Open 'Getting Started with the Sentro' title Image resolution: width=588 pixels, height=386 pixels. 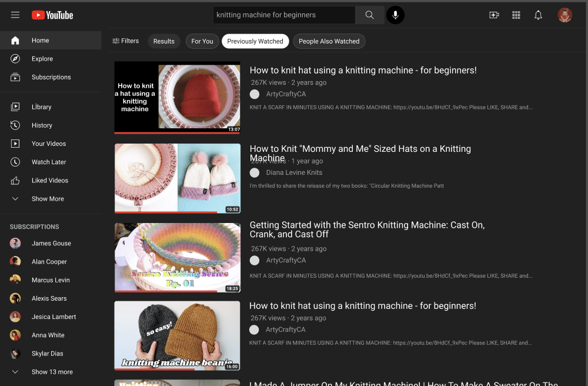pos(367,229)
